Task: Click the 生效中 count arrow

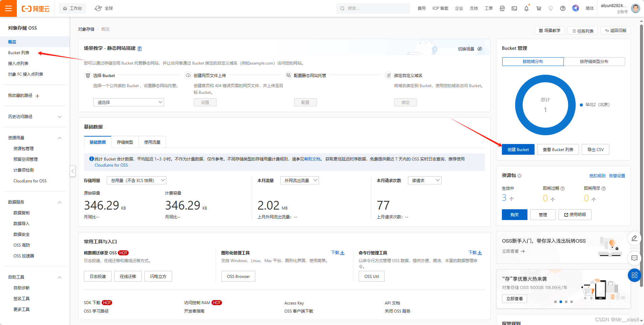Action: pos(512,199)
